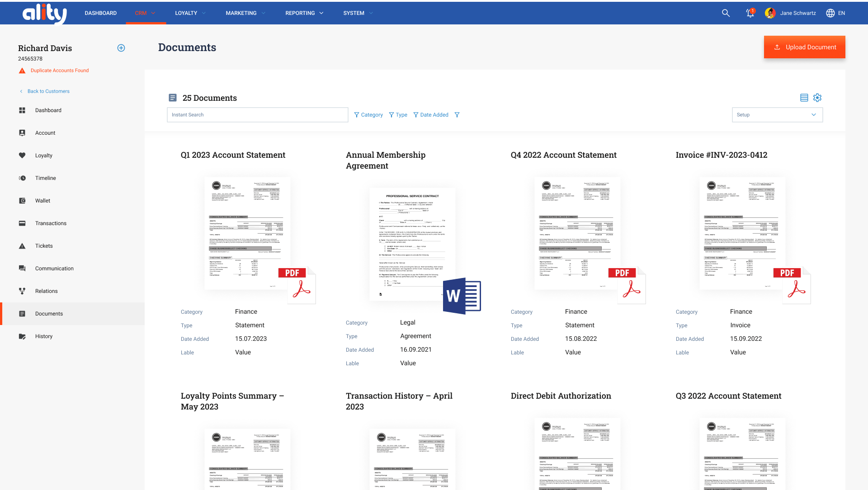Image resolution: width=868 pixels, height=490 pixels.
Task: Click the Instant Search field
Action: click(258, 115)
